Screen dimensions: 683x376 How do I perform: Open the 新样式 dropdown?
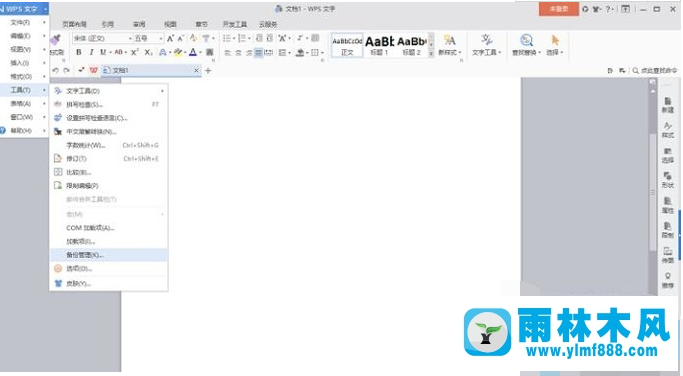pos(450,45)
